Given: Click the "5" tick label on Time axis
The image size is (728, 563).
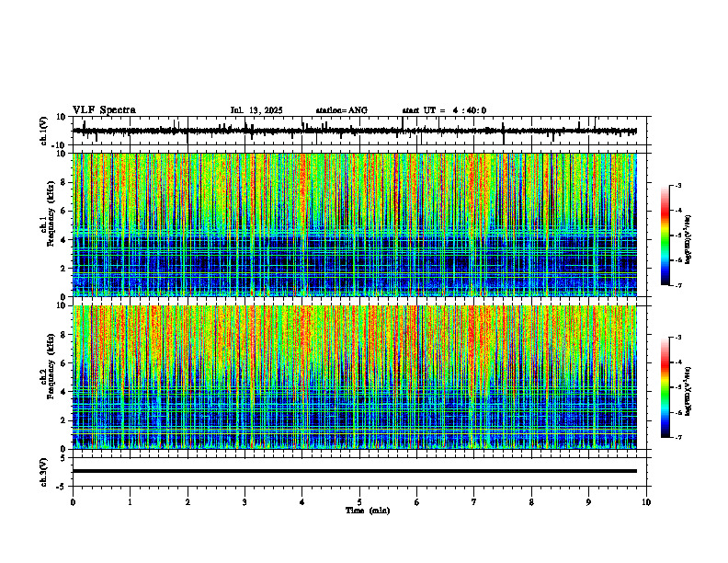Looking at the screenshot, I should pos(359,502).
